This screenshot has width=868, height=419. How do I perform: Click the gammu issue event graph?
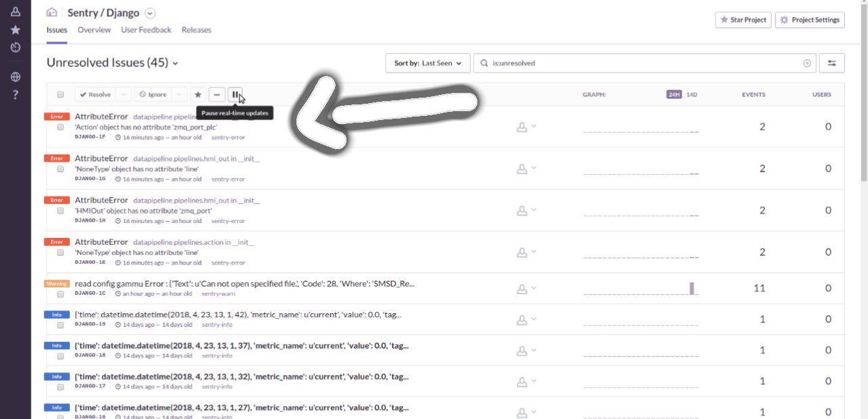(x=640, y=289)
